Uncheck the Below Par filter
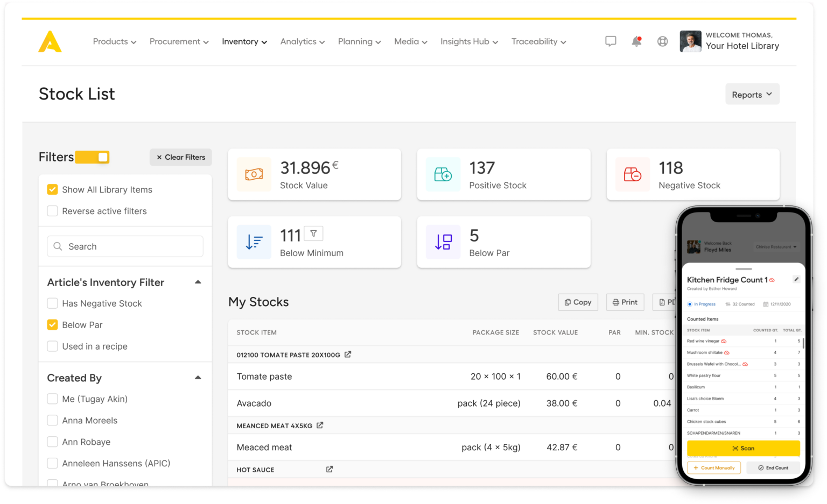 point(52,325)
